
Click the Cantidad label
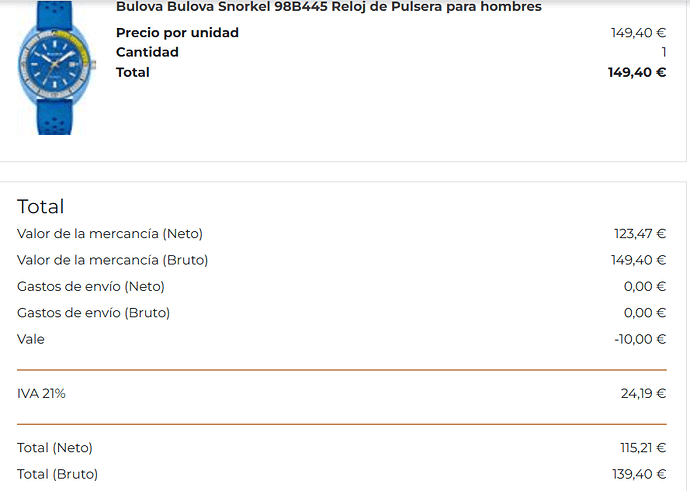coord(147,52)
